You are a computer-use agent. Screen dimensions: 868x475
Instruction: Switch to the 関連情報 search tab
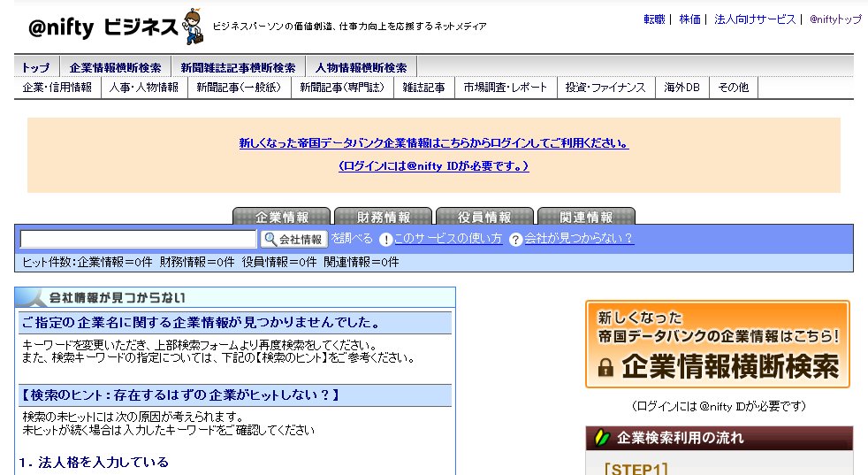tap(586, 216)
